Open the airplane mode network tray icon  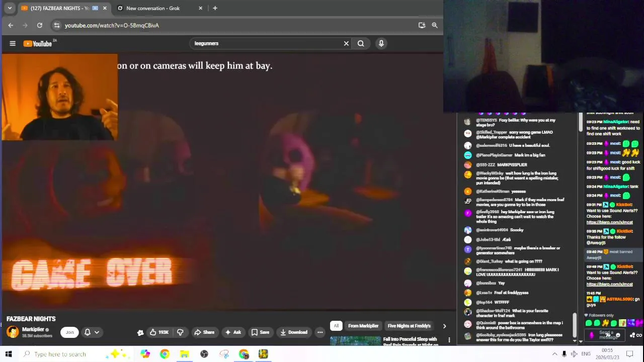[575, 354]
